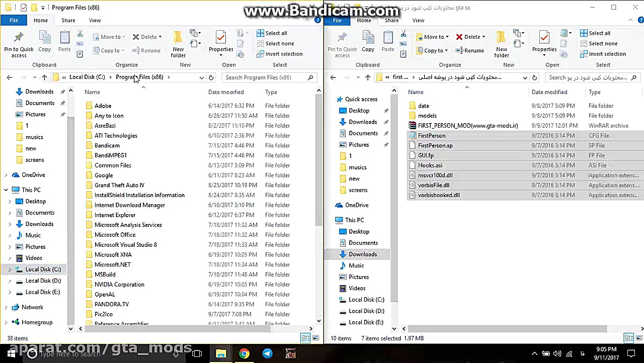Click Select all in Program Files window
The height and width of the screenshot is (363, 644).
271,33
